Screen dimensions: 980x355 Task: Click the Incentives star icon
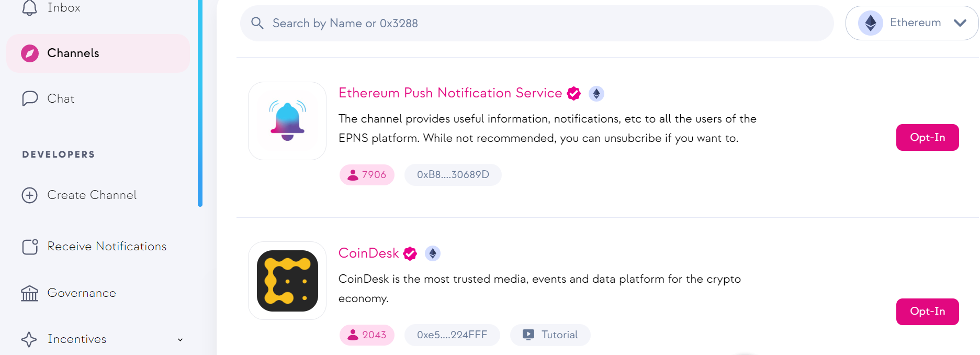pyautogui.click(x=29, y=339)
